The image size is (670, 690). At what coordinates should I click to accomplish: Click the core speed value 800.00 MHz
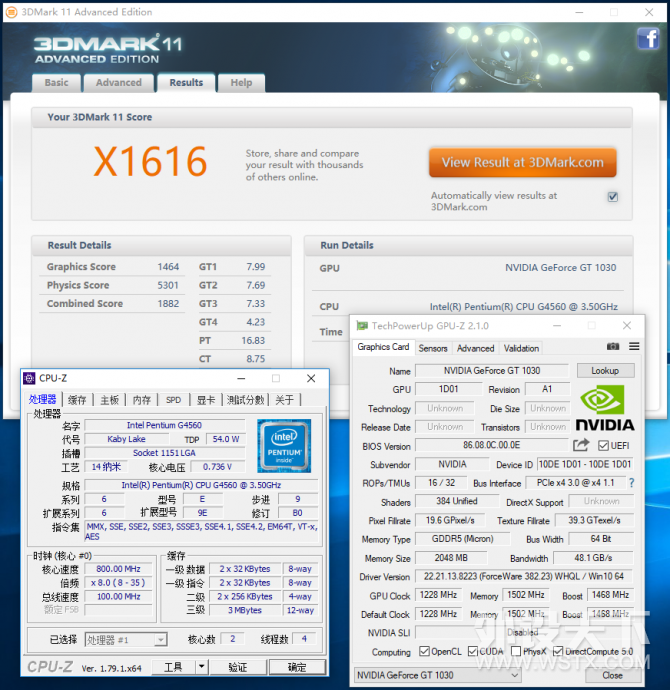[118, 569]
